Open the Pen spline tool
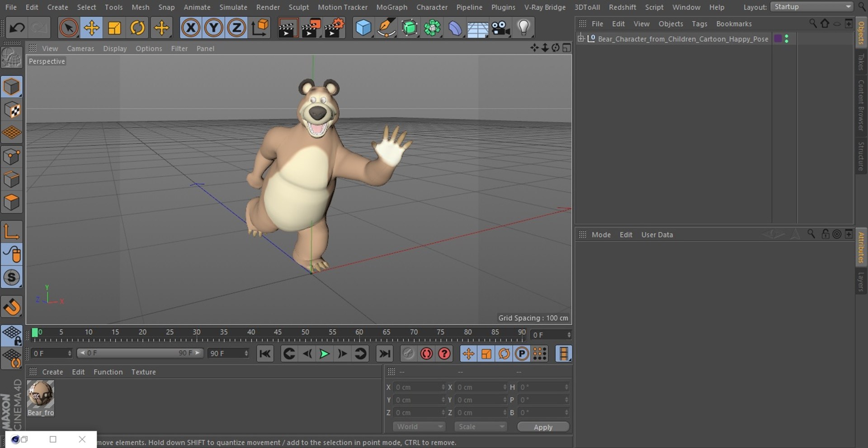This screenshot has width=868, height=448. (387, 28)
